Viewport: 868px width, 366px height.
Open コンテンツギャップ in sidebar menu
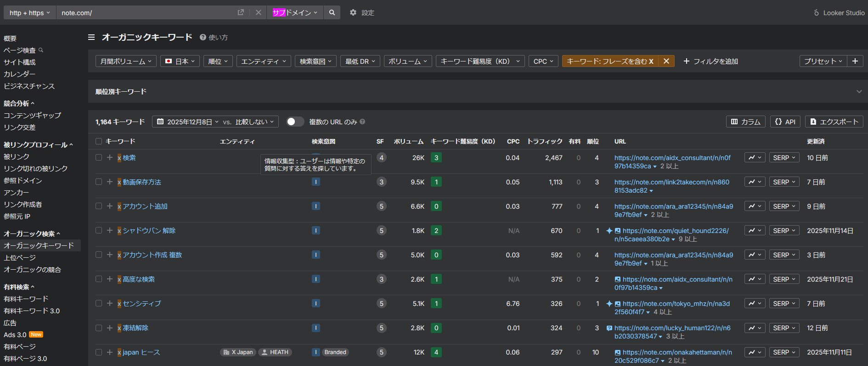32,116
